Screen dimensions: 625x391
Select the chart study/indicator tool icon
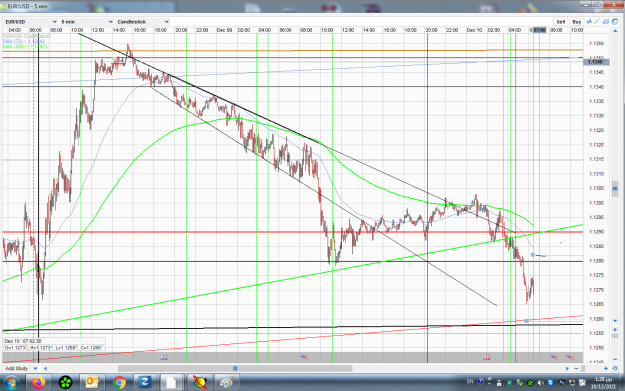[589, 22]
